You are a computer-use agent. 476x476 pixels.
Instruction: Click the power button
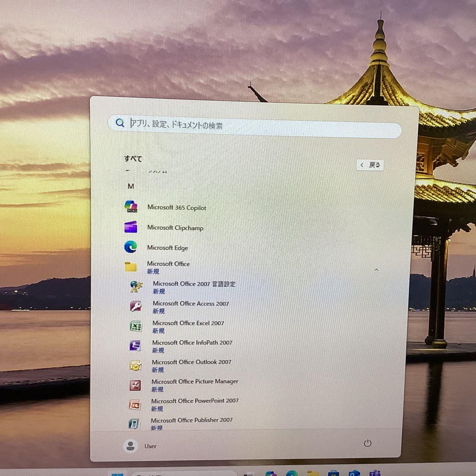click(368, 444)
